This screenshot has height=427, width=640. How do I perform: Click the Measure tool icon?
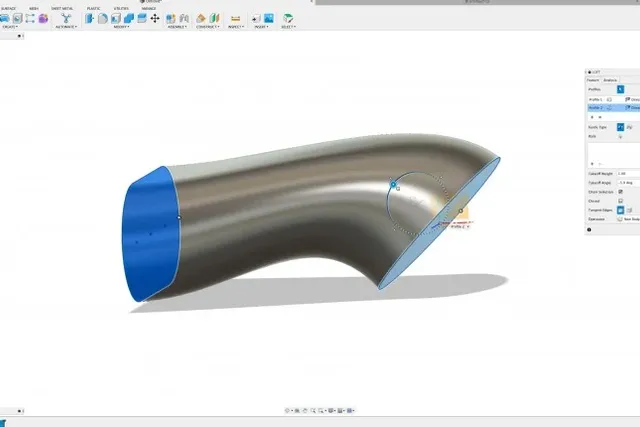click(x=235, y=18)
